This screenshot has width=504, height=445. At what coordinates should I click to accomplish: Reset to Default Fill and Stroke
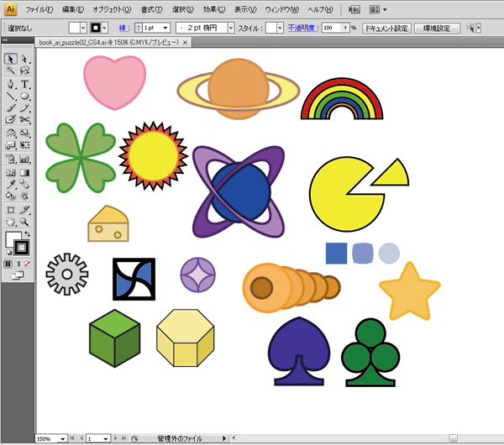pyautogui.click(x=8, y=253)
